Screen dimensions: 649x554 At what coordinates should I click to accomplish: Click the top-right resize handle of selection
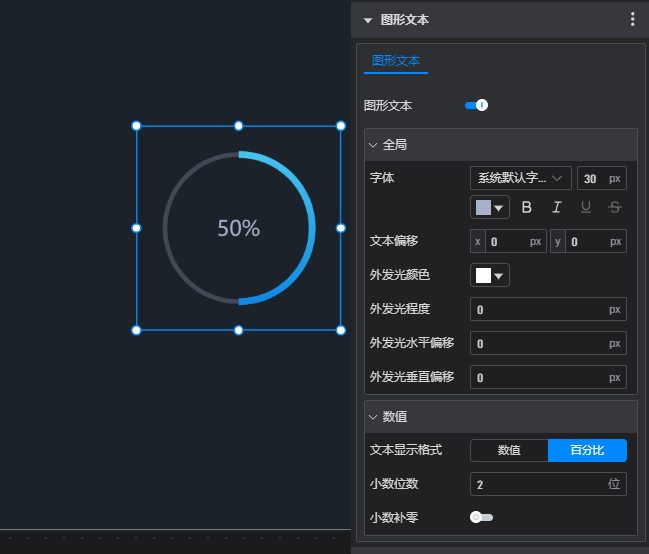click(x=341, y=126)
